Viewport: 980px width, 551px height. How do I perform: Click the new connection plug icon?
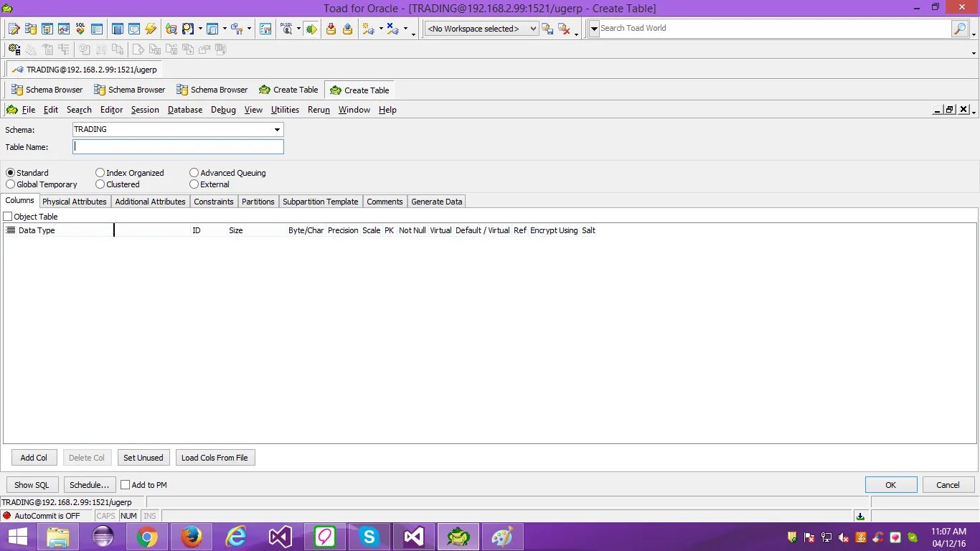[368, 29]
